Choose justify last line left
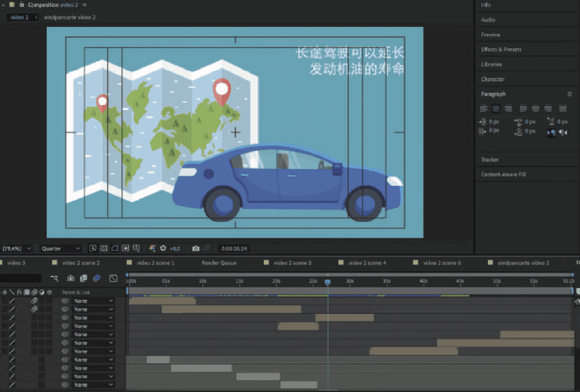Image resolution: width=580 pixels, height=392 pixels. click(523, 108)
